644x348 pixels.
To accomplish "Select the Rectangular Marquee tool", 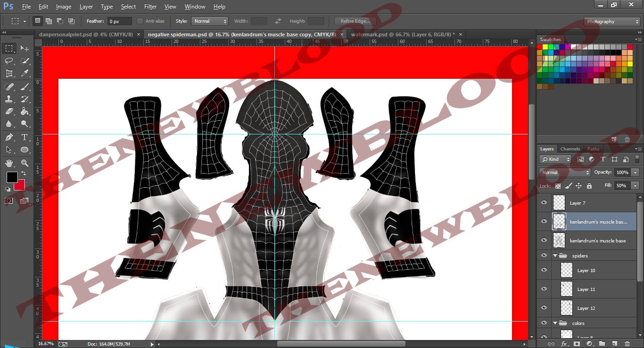I will pyautogui.click(x=9, y=48).
